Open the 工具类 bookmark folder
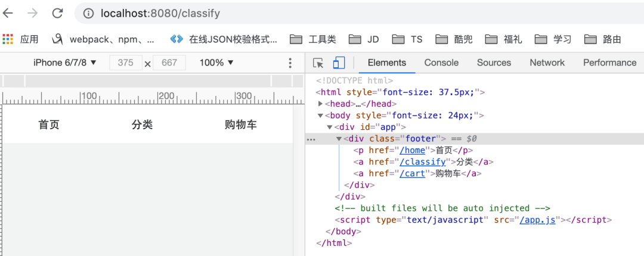The width and height of the screenshot is (644, 256). point(313,39)
